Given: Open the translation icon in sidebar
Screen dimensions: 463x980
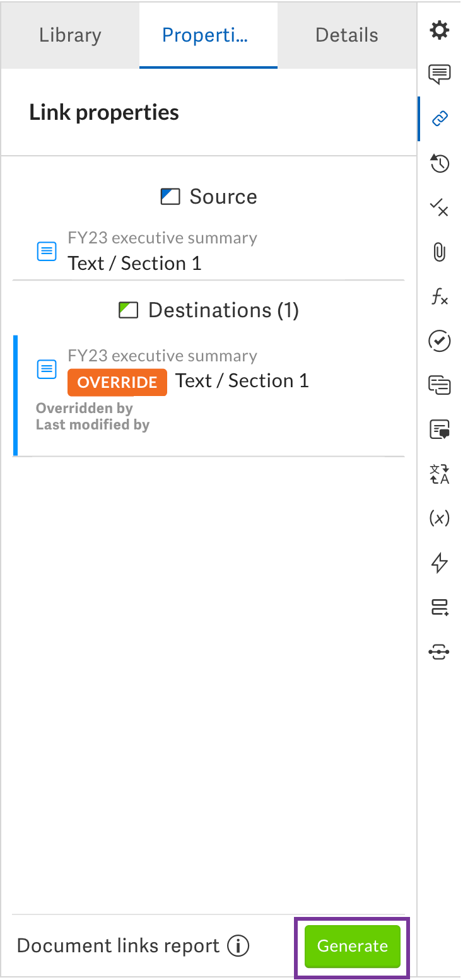Looking at the screenshot, I should (x=440, y=474).
